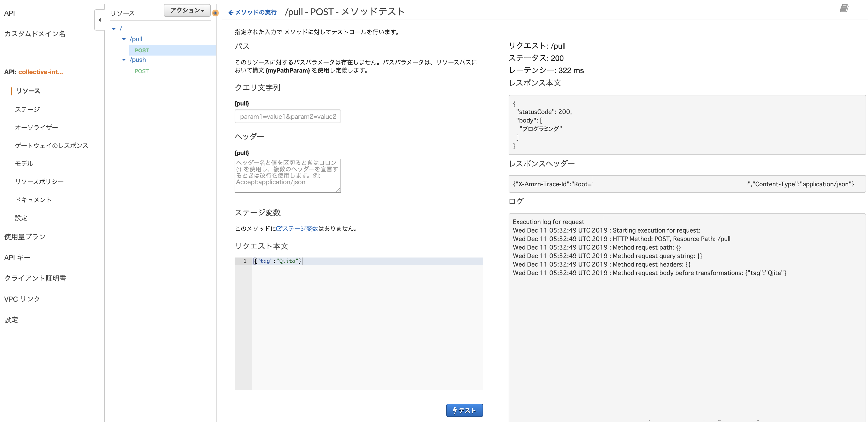Click the headers textarea
This screenshot has height=422, width=868.
288,176
